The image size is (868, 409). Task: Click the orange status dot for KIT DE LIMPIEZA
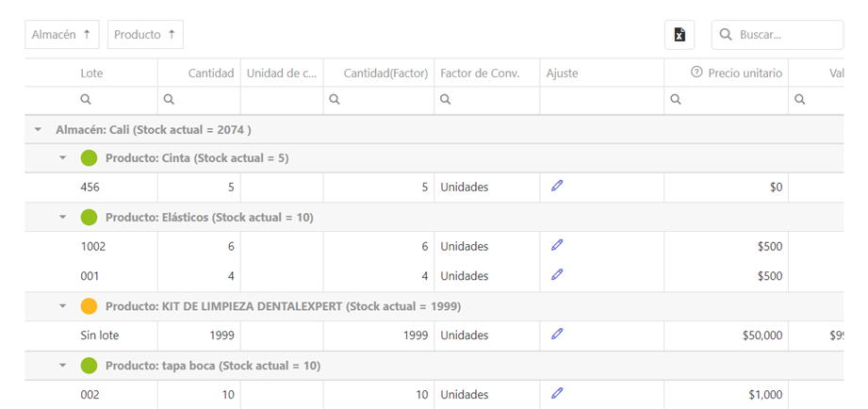tap(90, 306)
